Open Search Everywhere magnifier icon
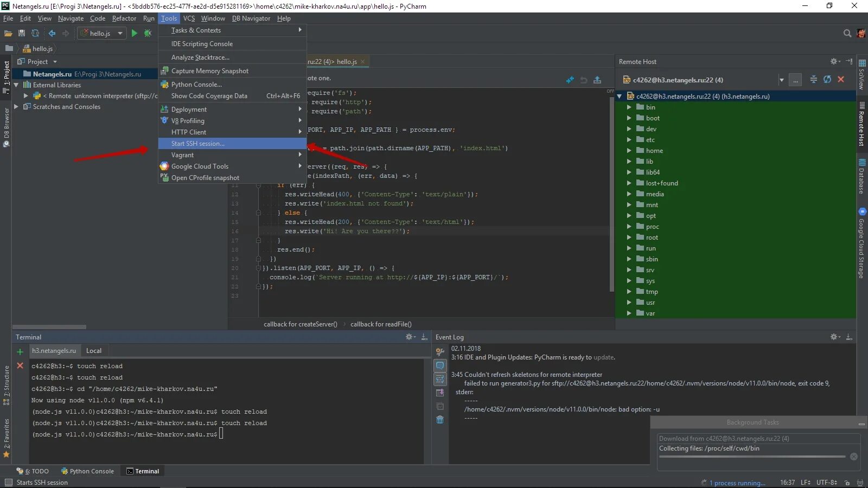The height and width of the screenshot is (488, 868). pos(847,34)
